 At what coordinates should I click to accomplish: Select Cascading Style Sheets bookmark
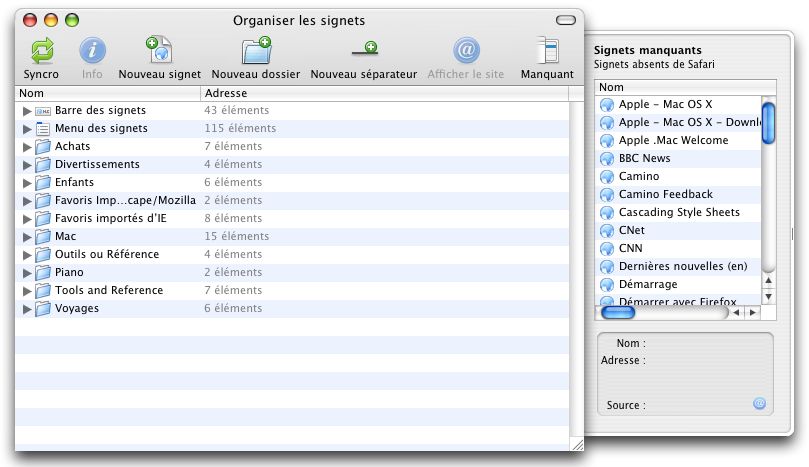pyautogui.click(x=678, y=212)
